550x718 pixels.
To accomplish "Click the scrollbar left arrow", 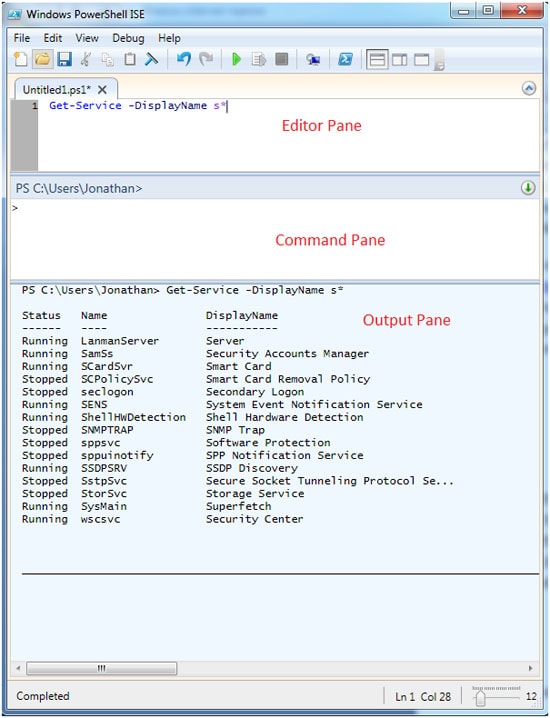I will click(18, 669).
